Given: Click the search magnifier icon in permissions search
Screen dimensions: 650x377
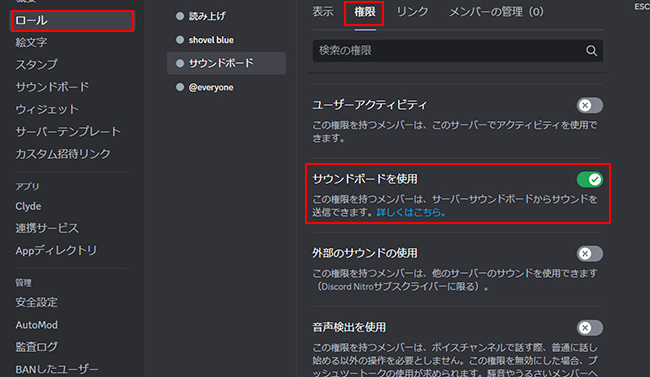Looking at the screenshot, I should coord(591,51).
